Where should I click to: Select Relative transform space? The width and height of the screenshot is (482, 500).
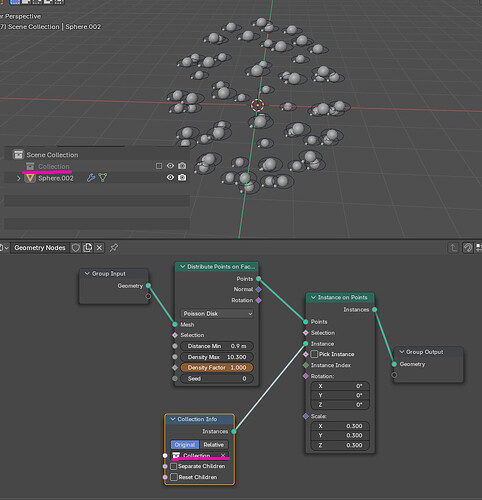pos(214,445)
